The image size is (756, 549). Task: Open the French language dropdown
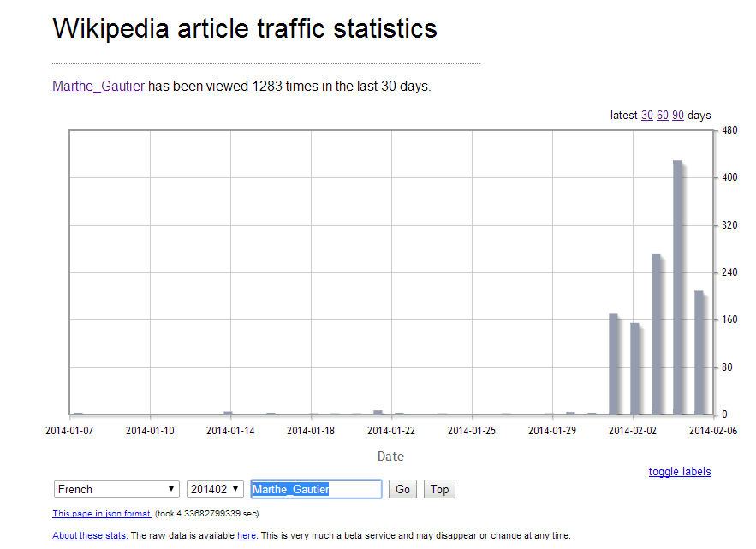(x=116, y=489)
